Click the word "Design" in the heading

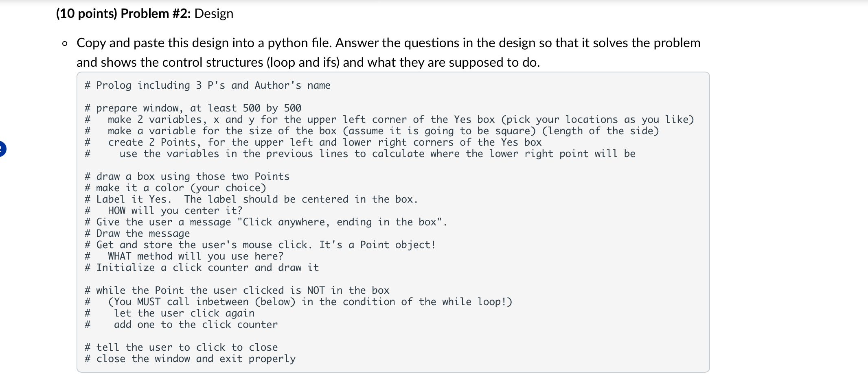click(x=214, y=13)
